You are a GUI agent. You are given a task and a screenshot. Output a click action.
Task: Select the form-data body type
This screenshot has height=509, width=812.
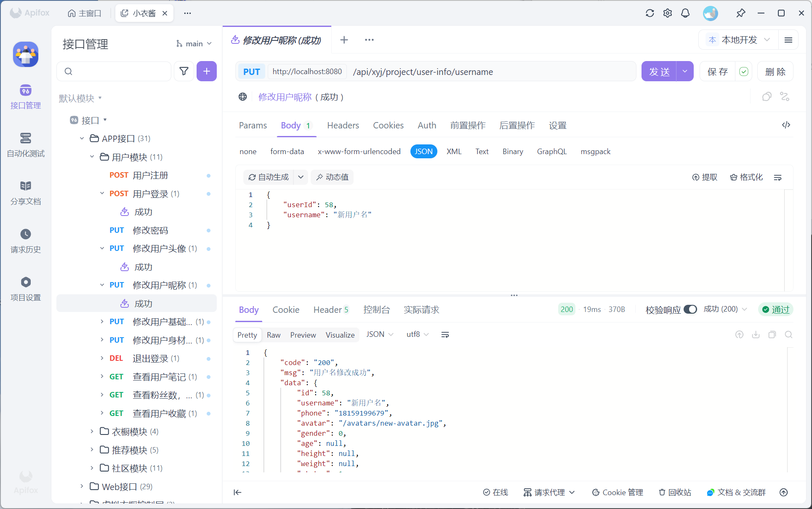[287, 152]
